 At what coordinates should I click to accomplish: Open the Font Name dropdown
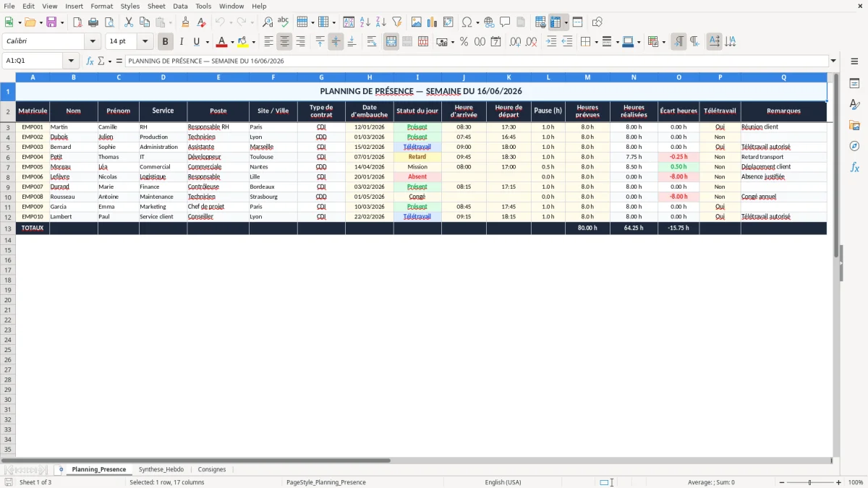click(93, 42)
